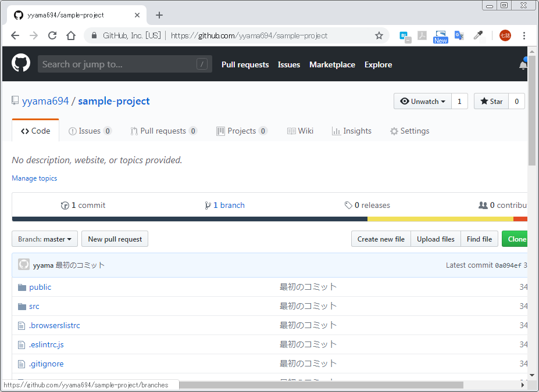Open the browser home page icon
The height and width of the screenshot is (392, 539).
pyautogui.click(x=71, y=35)
